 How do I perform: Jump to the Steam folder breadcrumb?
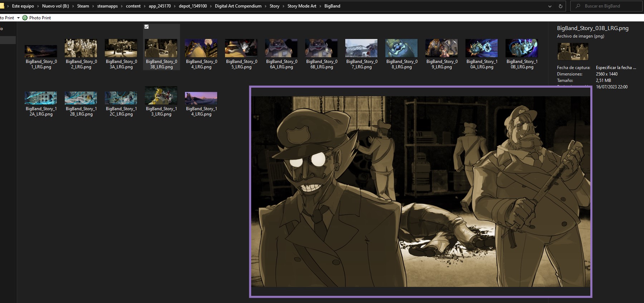(83, 6)
